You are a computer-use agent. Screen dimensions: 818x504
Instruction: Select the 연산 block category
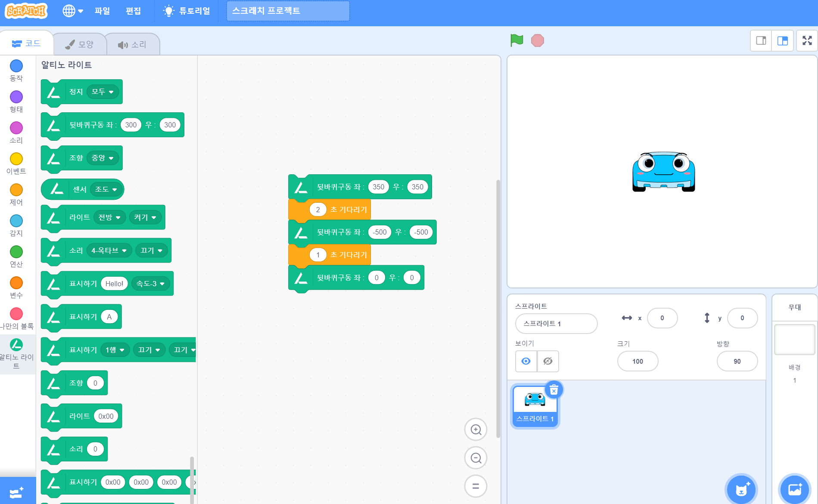pyautogui.click(x=16, y=257)
